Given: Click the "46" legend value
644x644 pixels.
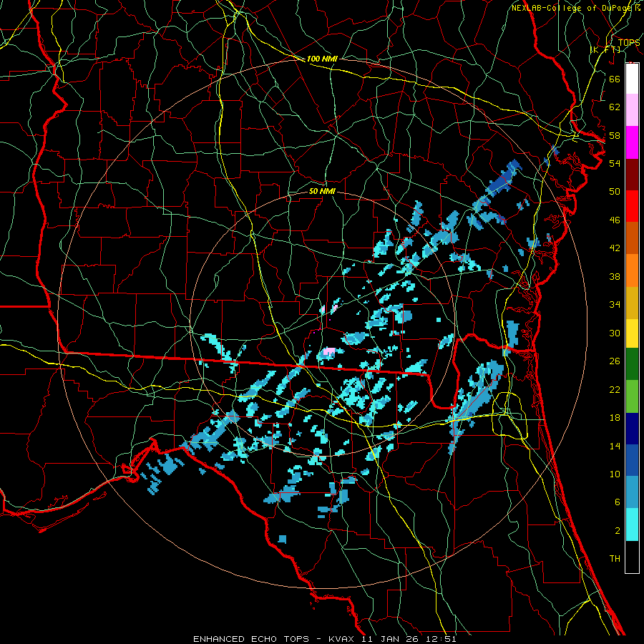Looking at the screenshot, I should coord(615,220).
